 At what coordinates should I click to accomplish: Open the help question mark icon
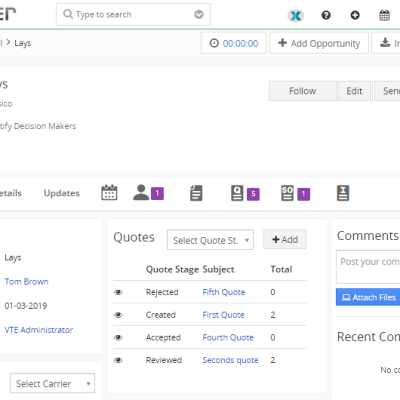tap(326, 15)
